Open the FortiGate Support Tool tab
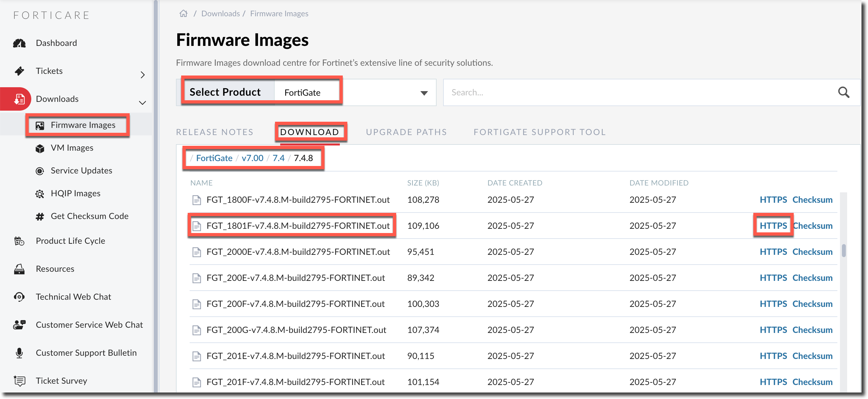 pyautogui.click(x=540, y=132)
